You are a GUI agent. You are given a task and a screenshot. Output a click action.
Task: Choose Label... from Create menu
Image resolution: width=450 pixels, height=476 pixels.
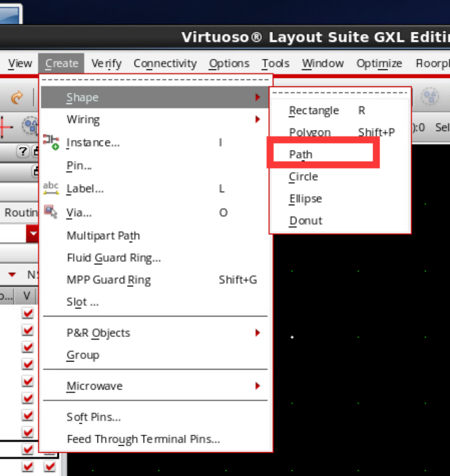155,189
